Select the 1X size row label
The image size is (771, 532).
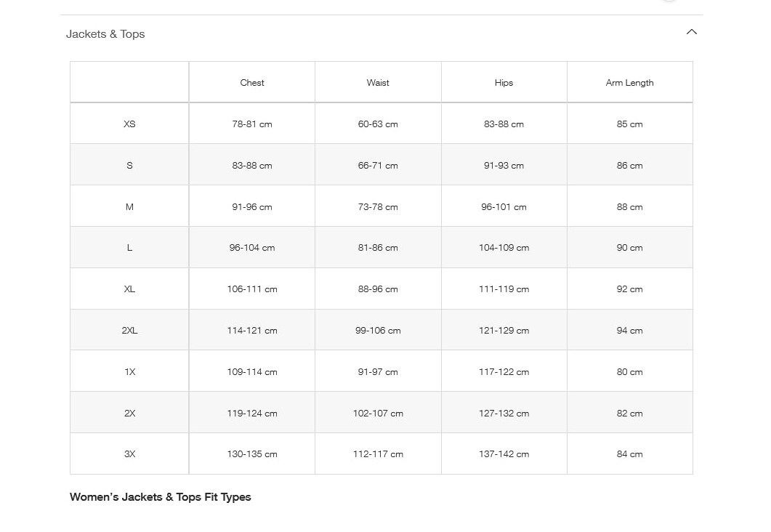coord(129,372)
